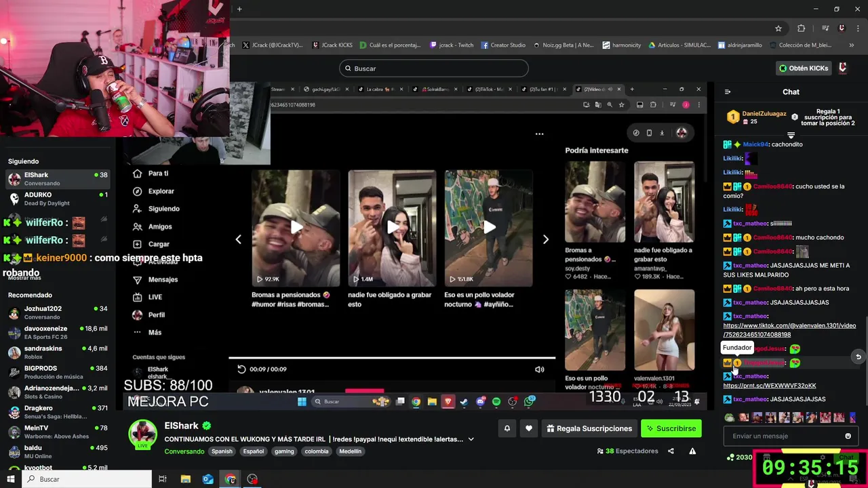Image resolution: width=868 pixels, height=488 pixels.
Task: Expand the bookmarks overflow chevron
Action: [852, 45]
